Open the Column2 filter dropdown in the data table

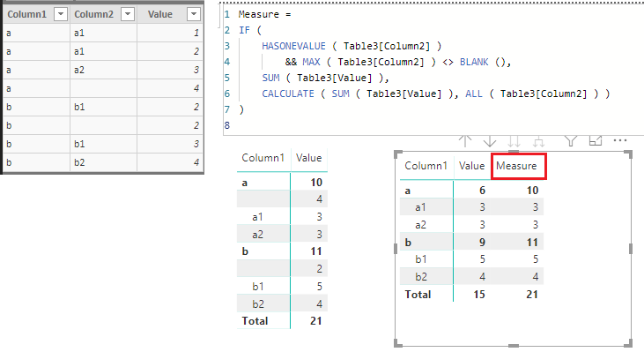[128, 14]
